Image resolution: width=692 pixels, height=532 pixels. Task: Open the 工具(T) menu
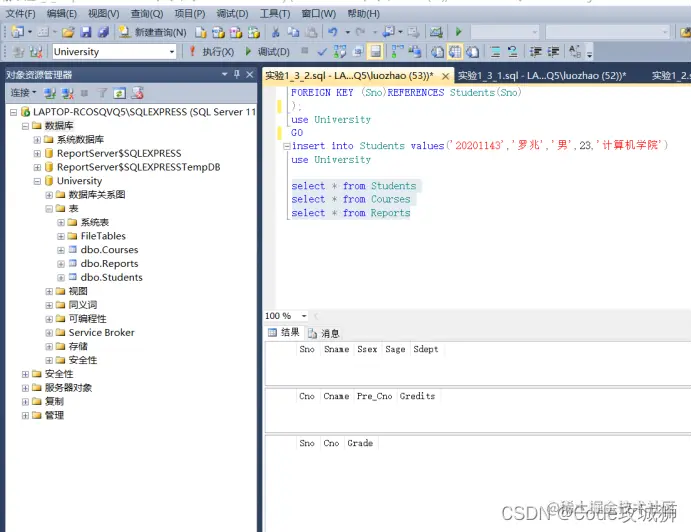275,14
